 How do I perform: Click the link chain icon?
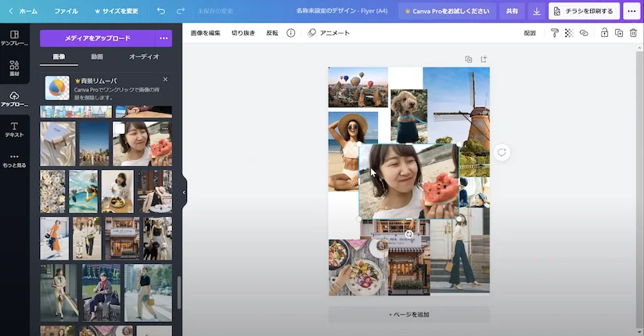(x=584, y=33)
